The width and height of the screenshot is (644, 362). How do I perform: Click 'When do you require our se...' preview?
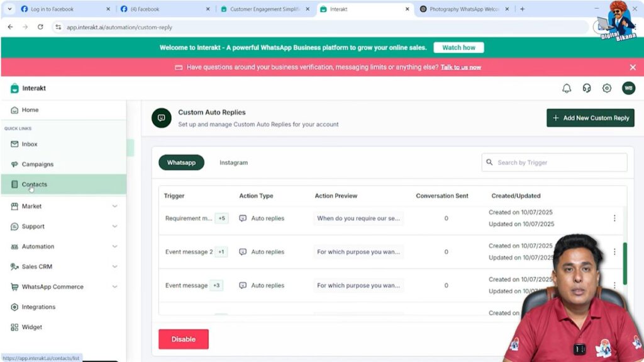point(358,218)
